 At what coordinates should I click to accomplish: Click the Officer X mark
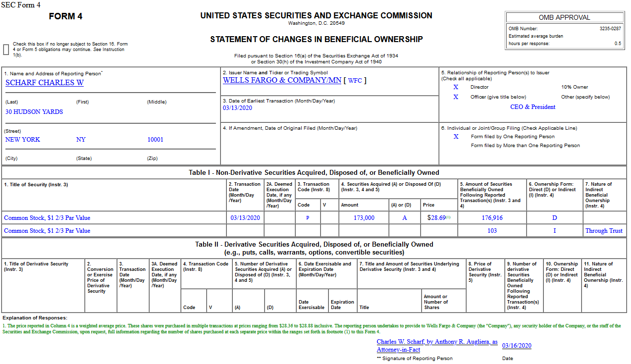pyautogui.click(x=456, y=97)
